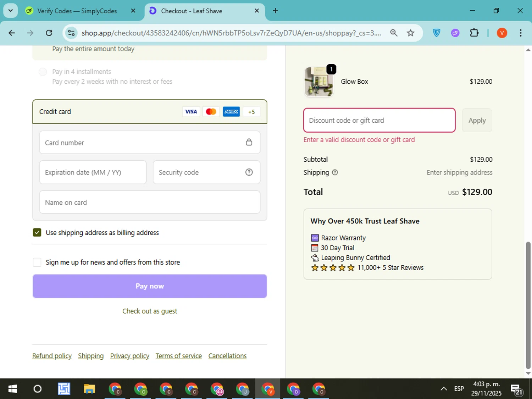
Task: Click the Visa card icon
Action: pyautogui.click(x=191, y=112)
